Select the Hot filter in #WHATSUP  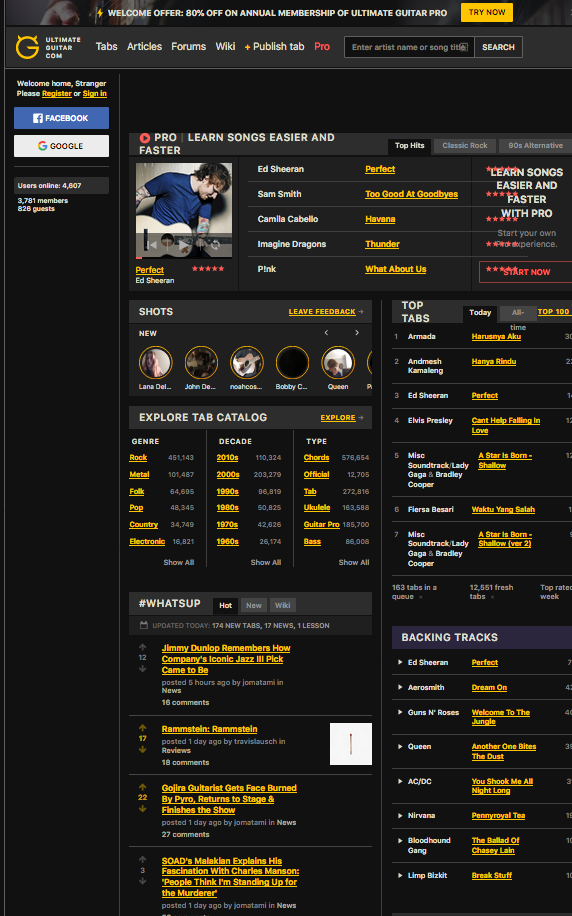[x=226, y=605]
